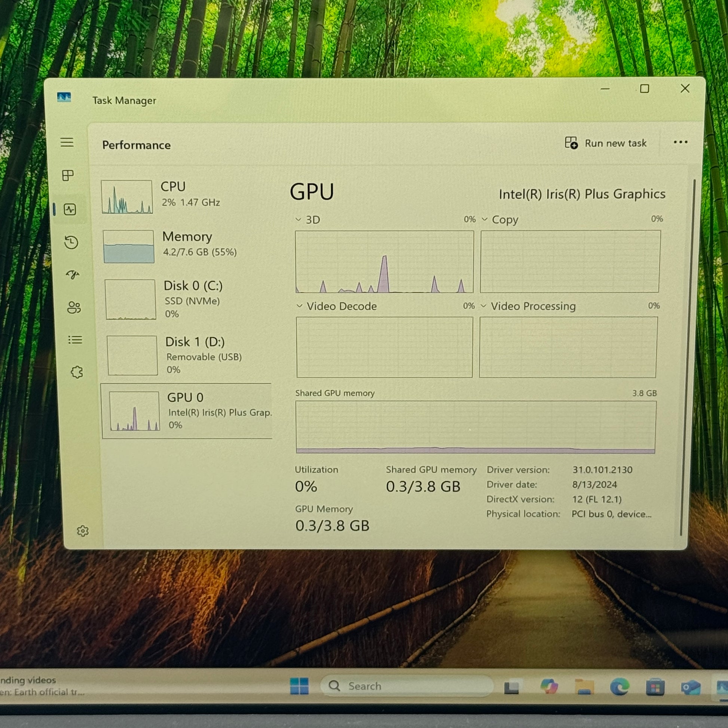Maximize the Task Manager window
This screenshot has width=728, height=728.
(644, 89)
